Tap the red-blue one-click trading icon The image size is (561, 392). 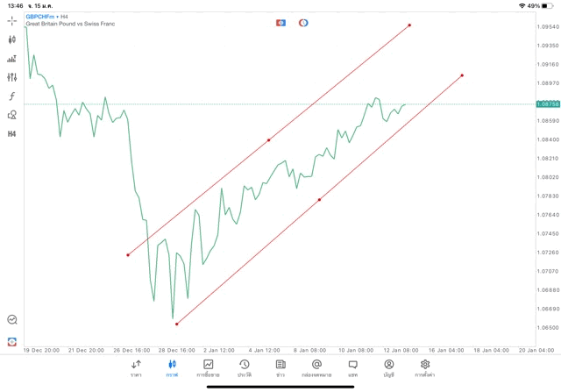point(280,23)
